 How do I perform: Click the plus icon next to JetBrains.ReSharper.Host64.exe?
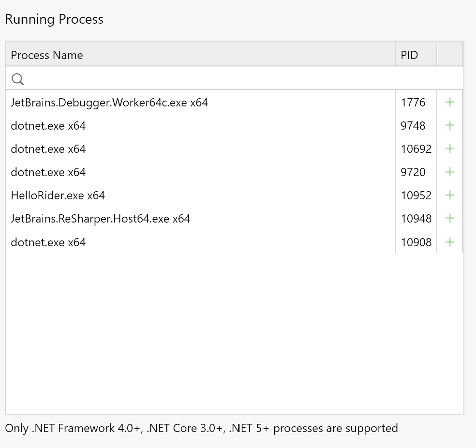coord(449,218)
